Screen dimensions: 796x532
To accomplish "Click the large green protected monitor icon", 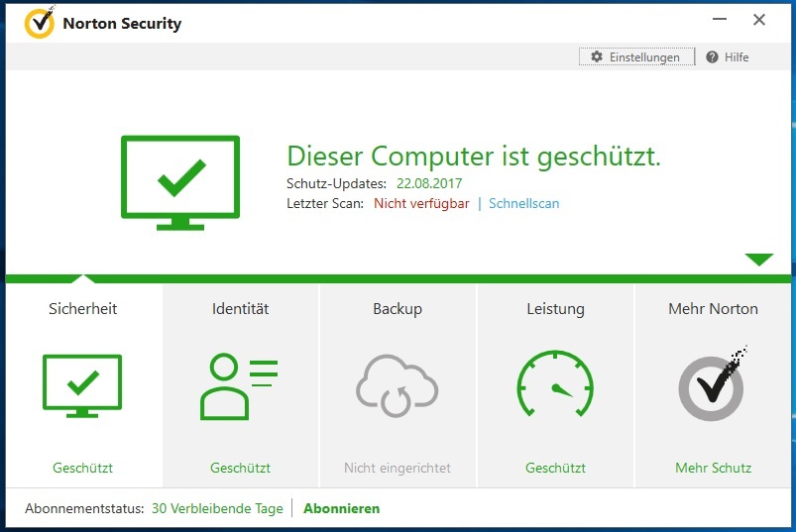I will [x=180, y=182].
